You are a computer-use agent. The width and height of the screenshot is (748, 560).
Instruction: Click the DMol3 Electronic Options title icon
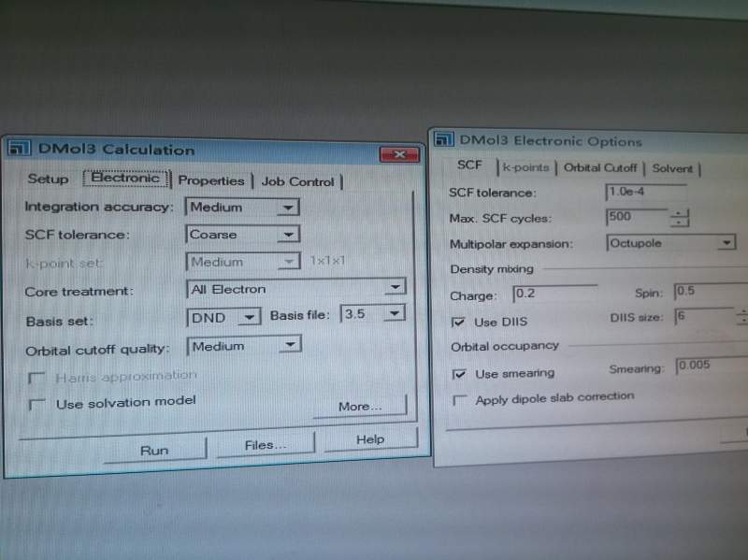click(443, 139)
